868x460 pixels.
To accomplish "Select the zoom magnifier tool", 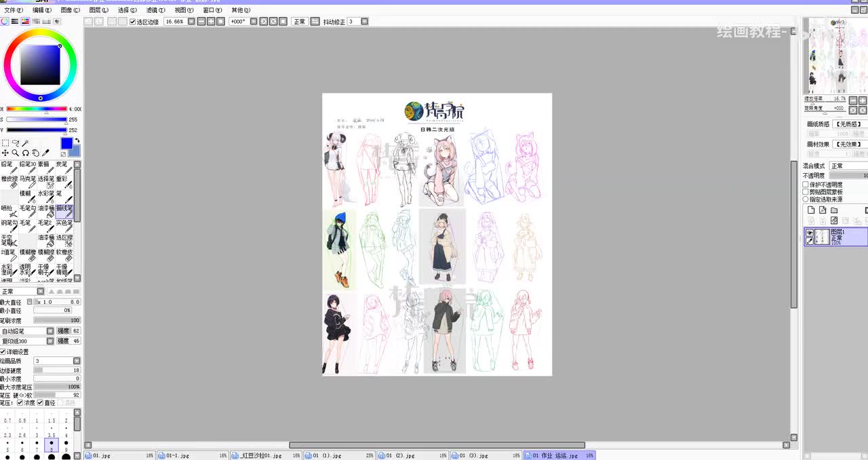I will tap(15, 153).
